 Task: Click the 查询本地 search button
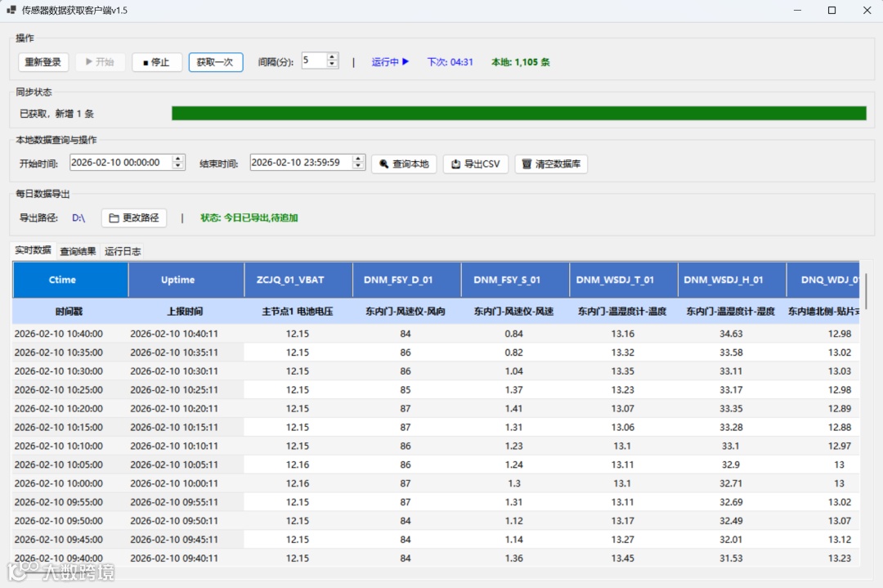[404, 164]
